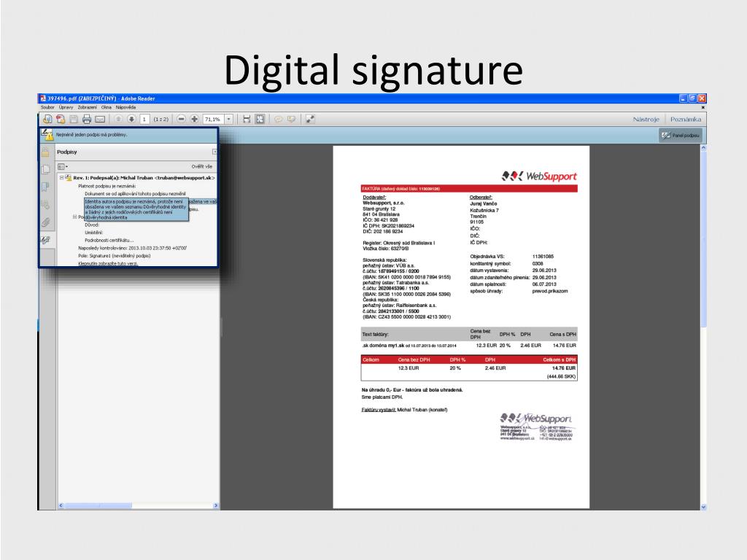The width and height of the screenshot is (747, 560).
Task: Open the Soubor menu
Action: [47, 108]
